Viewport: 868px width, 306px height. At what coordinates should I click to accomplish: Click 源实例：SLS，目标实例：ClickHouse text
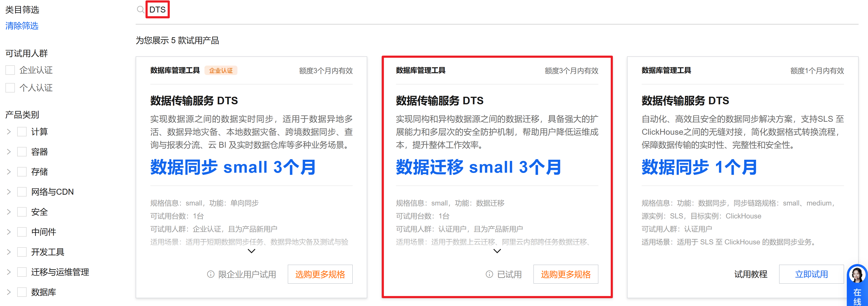coord(701,216)
